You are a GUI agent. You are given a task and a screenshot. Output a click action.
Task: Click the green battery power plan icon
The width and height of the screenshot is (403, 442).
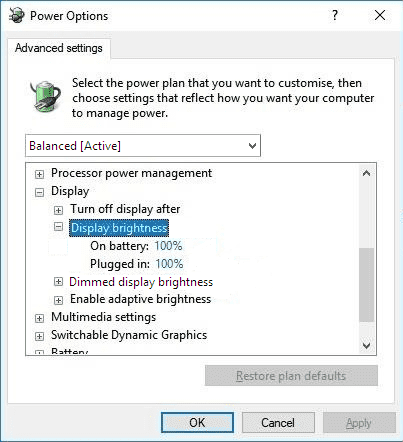pos(45,95)
